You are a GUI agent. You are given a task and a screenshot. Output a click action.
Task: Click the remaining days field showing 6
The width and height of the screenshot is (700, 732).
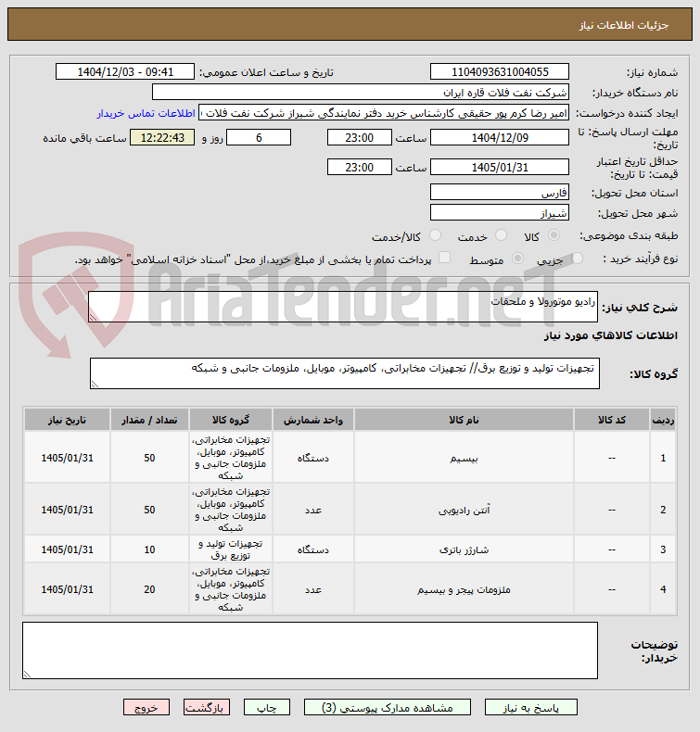pyautogui.click(x=259, y=138)
